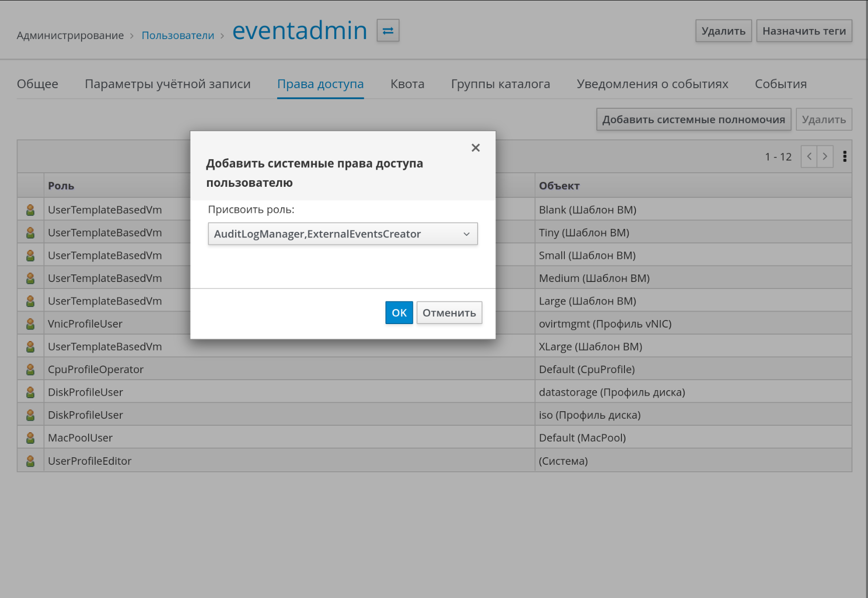
Task: Open the role assignment dropdown
Action: pos(343,234)
